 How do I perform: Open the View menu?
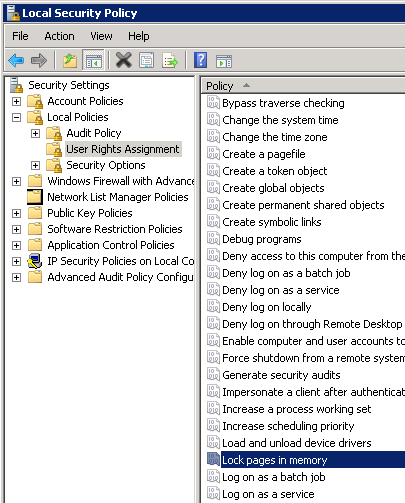[x=101, y=36]
